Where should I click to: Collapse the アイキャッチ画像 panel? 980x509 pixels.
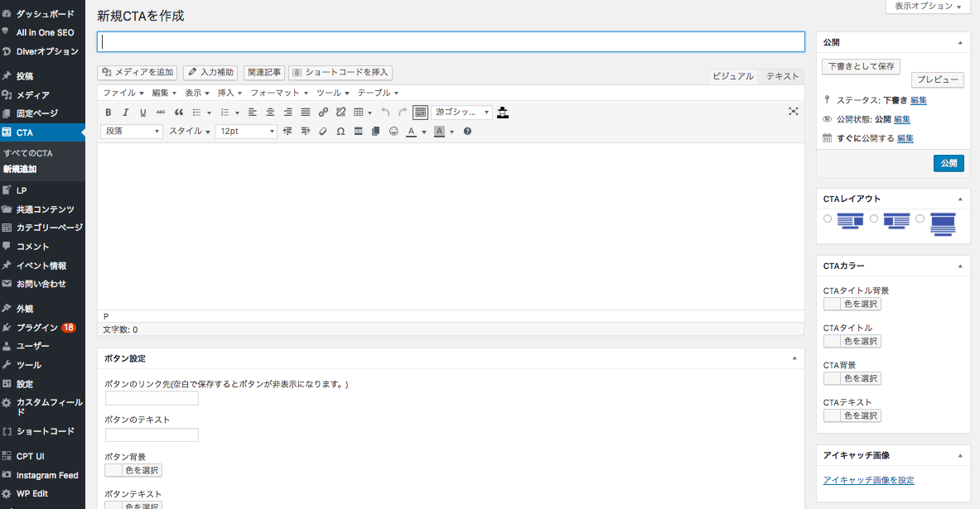[x=960, y=456]
